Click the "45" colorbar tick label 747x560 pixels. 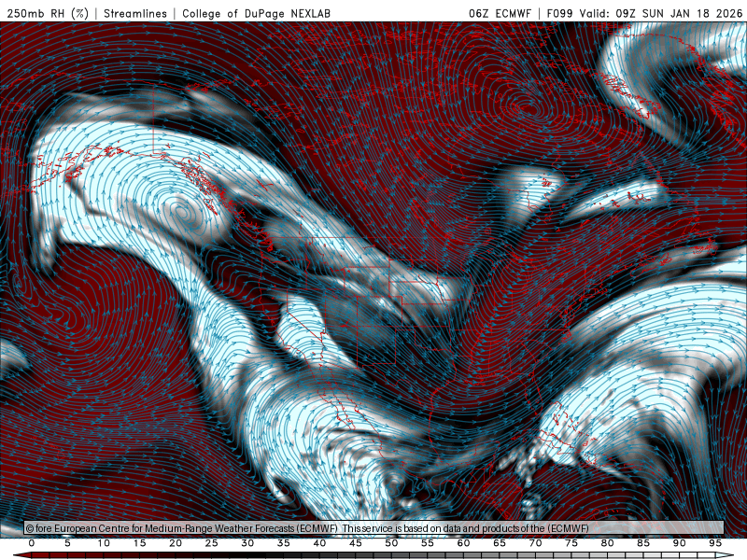tap(356, 543)
